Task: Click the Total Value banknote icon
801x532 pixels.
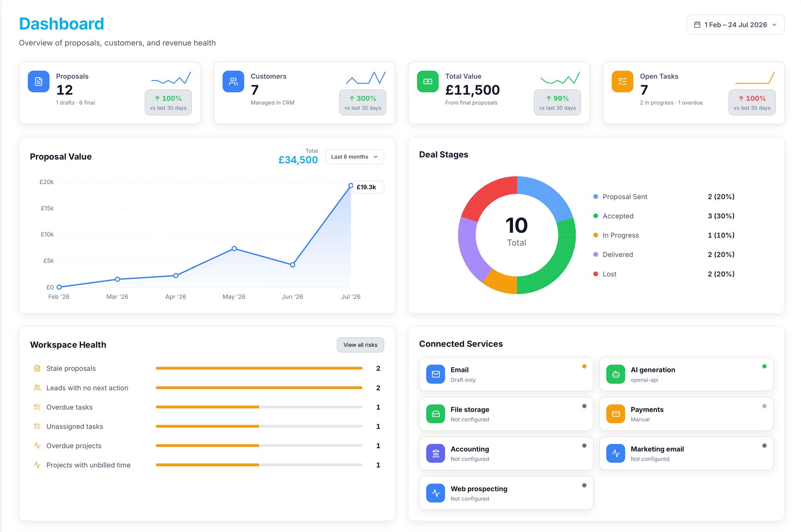Action: click(x=428, y=81)
